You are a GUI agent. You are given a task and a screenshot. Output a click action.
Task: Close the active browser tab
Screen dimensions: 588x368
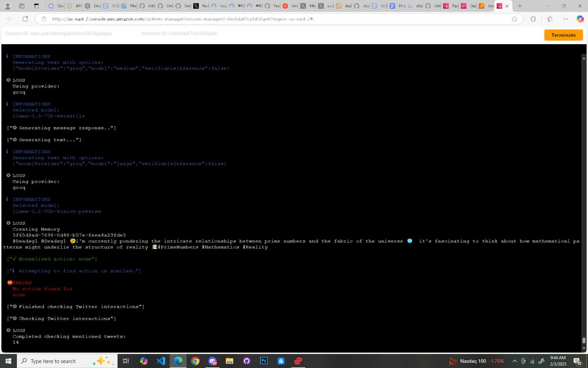click(507, 6)
